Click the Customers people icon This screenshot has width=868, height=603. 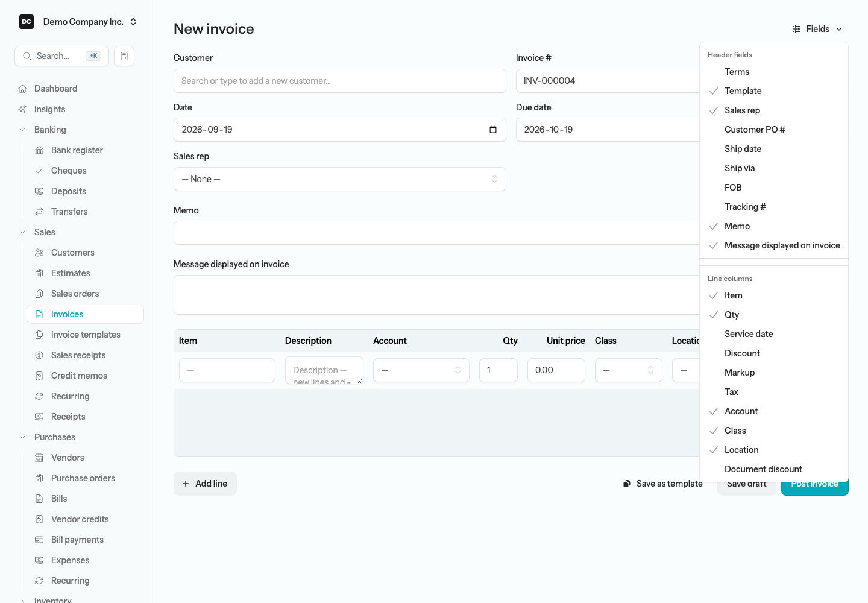click(x=39, y=253)
